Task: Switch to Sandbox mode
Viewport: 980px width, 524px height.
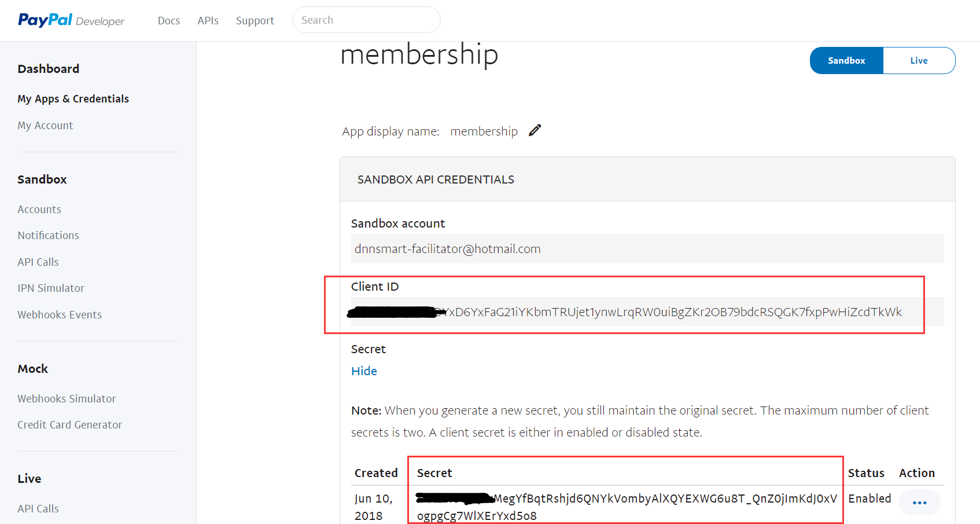Action: (x=846, y=60)
